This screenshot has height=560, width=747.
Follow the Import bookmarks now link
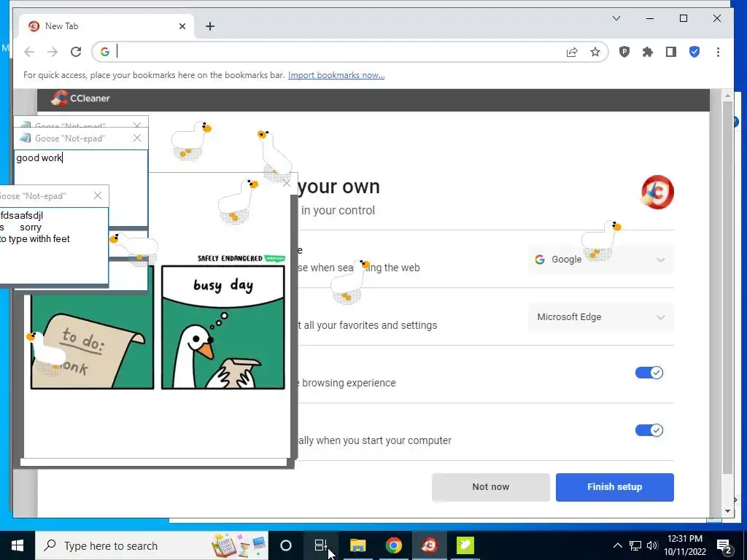(336, 75)
